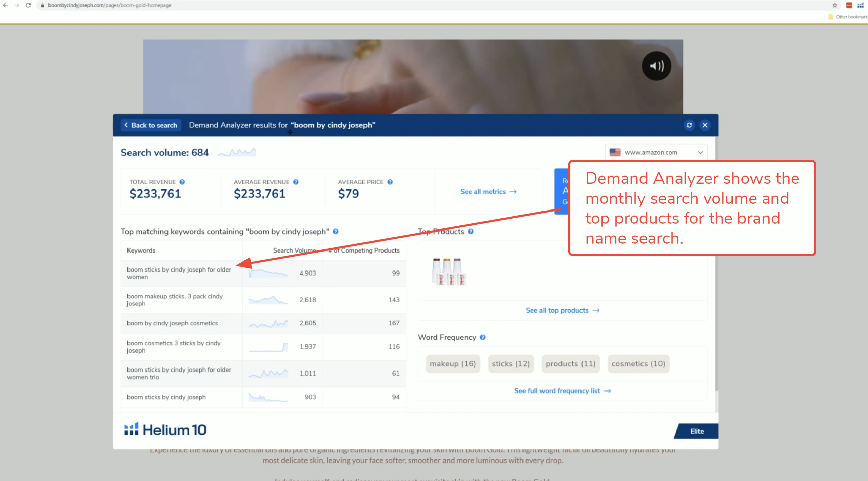
Task: Open the Word Frequency help tooltip
Action: [x=482, y=337]
